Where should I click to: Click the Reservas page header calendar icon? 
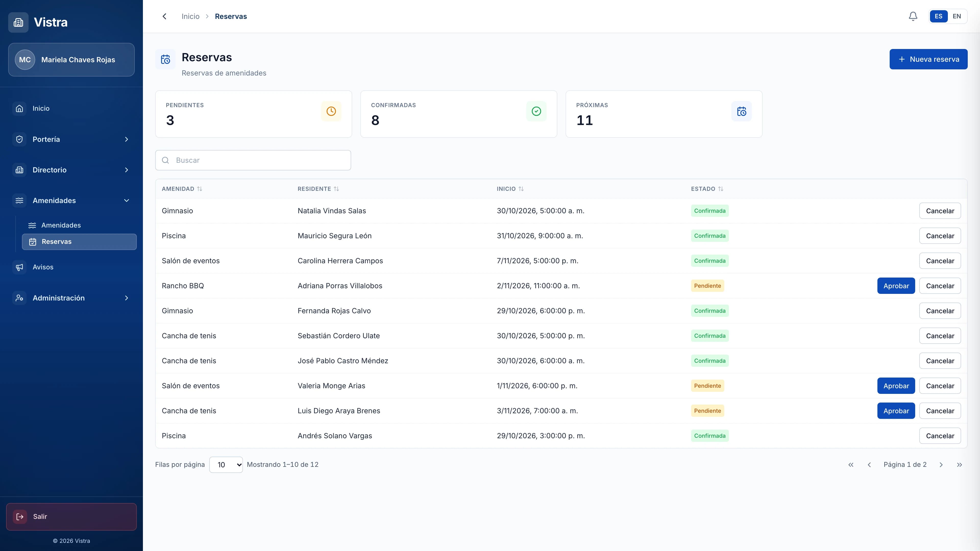pyautogui.click(x=165, y=59)
